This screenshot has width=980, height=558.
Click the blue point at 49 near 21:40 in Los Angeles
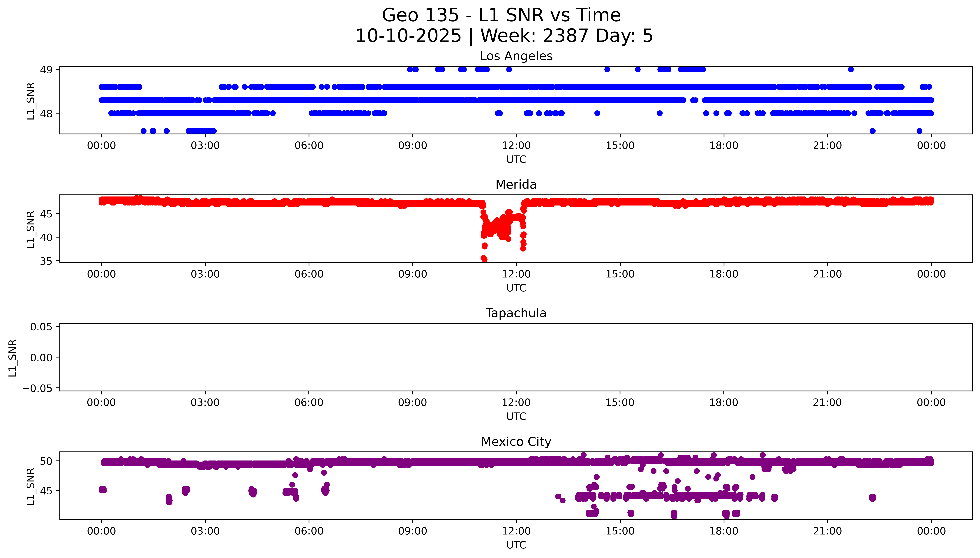click(x=850, y=69)
